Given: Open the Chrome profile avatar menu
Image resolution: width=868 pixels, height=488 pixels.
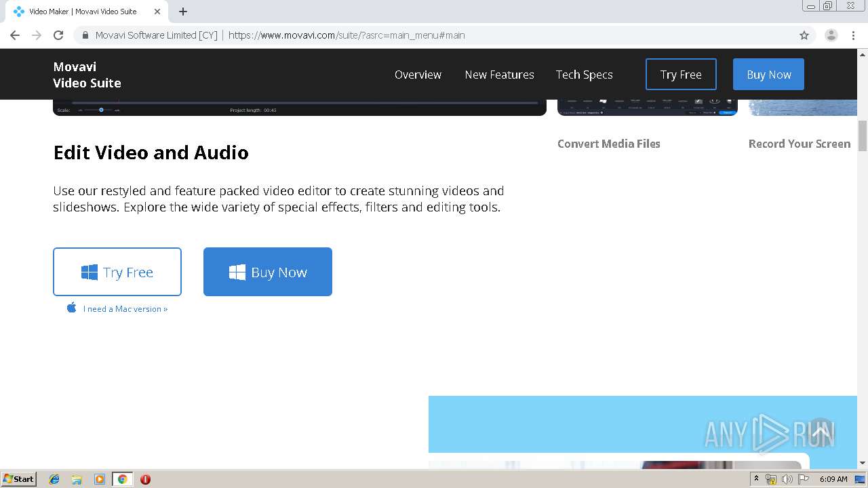Looking at the screenshot, I should pos(831,35).
